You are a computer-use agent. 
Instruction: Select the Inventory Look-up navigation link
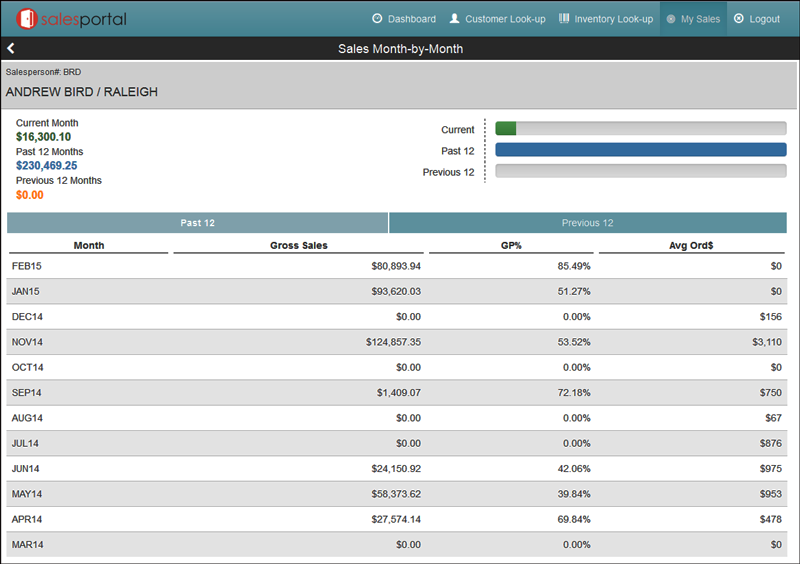[x=613, y=19]
